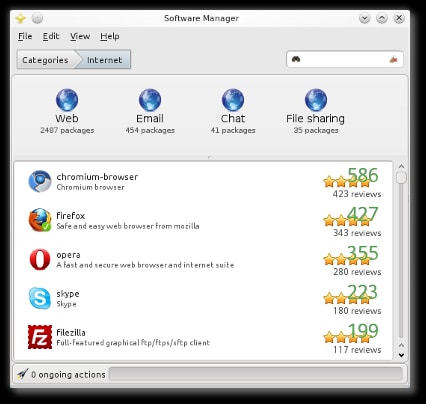Open the File sharing globe icon
This screenshot has height=404, width=426.
tap(316, 100)
